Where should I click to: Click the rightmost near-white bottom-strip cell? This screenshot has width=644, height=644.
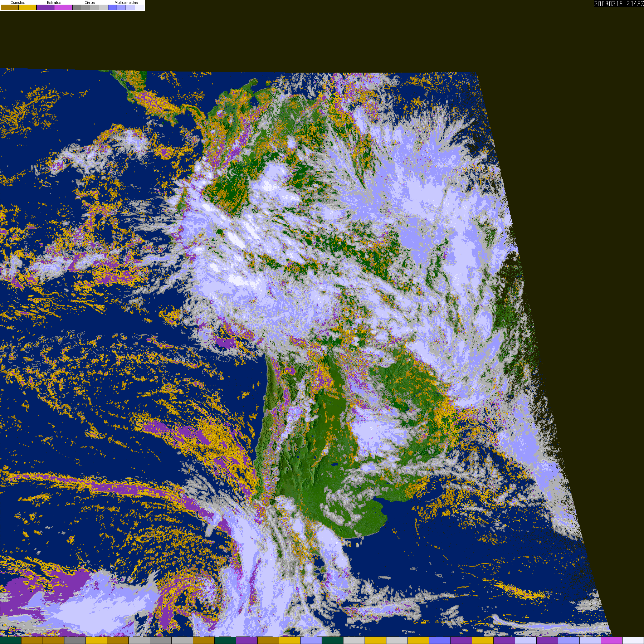point(633,641)
